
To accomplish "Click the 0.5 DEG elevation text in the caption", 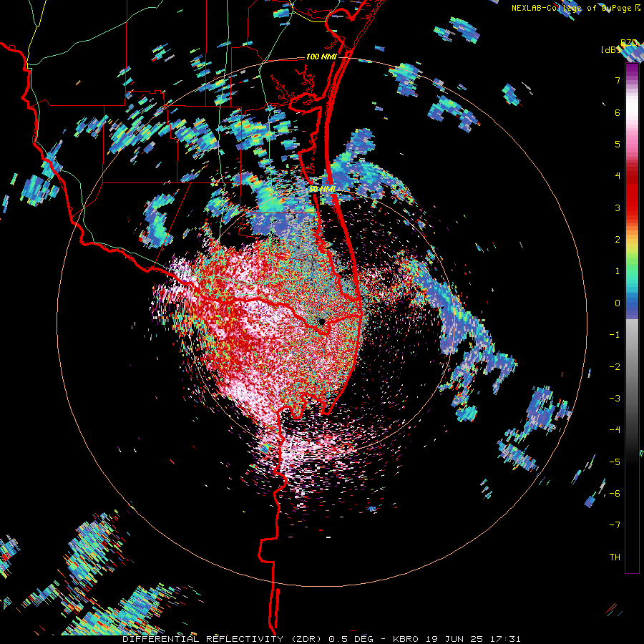I will coord(351,639).
